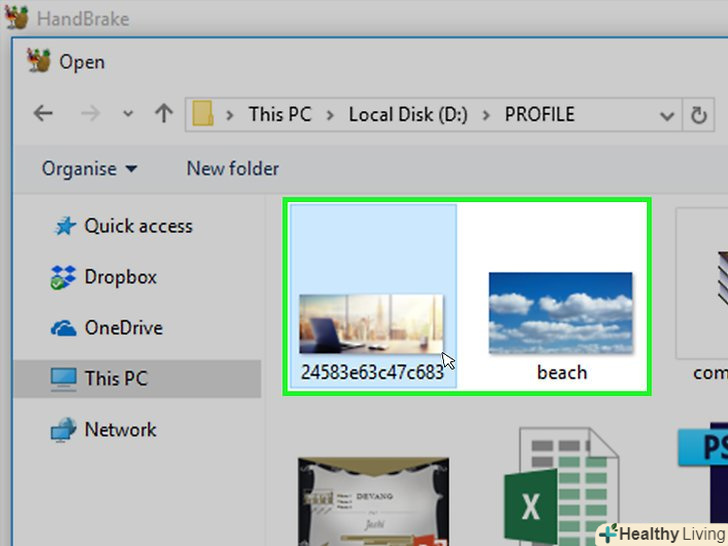This screenshot has height=546, width=728.
Task: Open OneDrive in navigation pane
Action: [124, 328]
